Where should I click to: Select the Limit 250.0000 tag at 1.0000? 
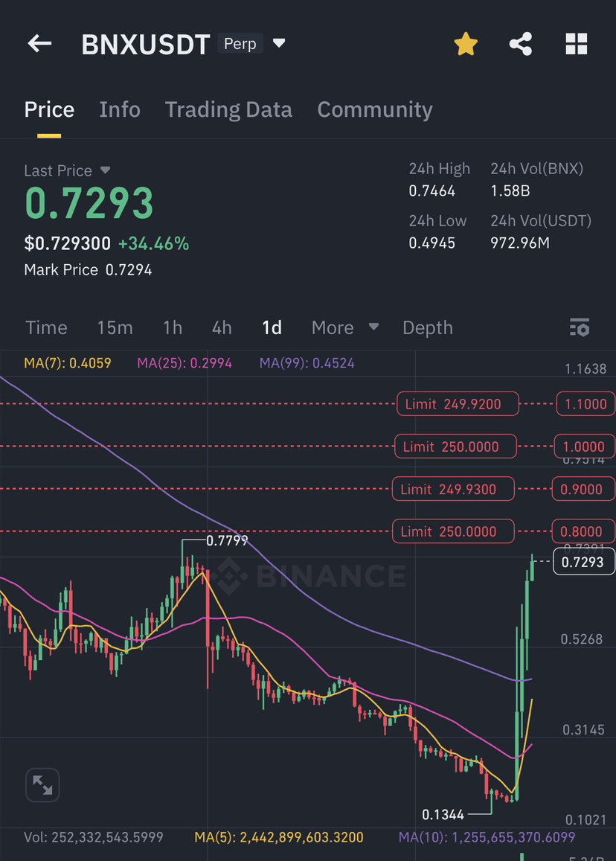click(x=456, y=446)
